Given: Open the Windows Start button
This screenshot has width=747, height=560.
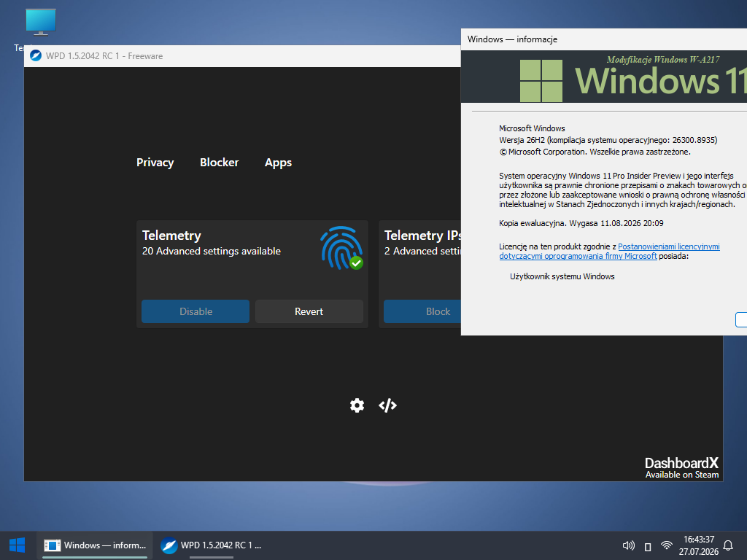Looking at the screenshot, I should pos(18,545).
